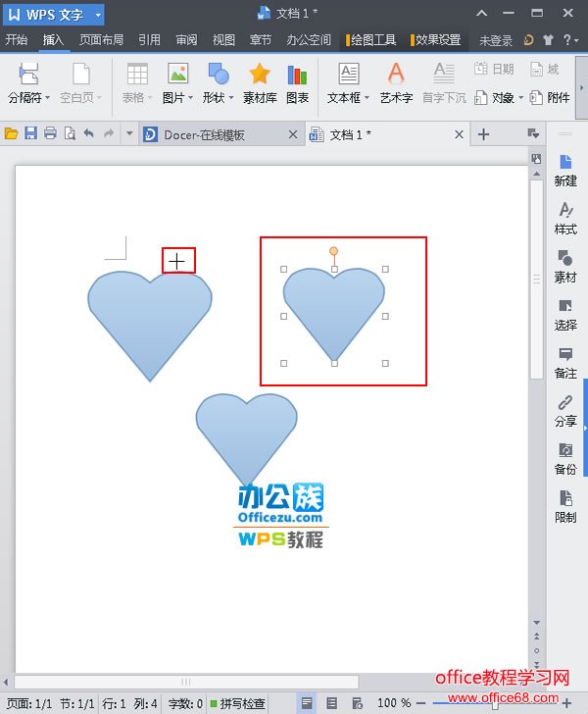Insert a chart with 图表

click(297, 83)
